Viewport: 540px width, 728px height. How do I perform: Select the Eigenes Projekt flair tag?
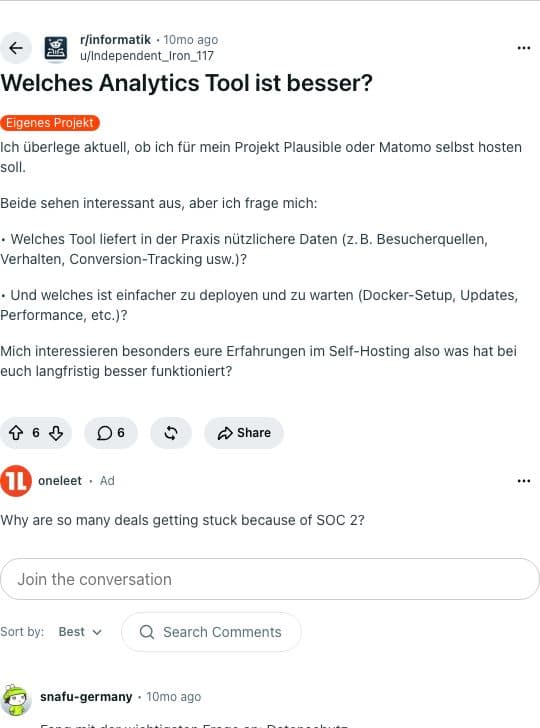(50, 123)
